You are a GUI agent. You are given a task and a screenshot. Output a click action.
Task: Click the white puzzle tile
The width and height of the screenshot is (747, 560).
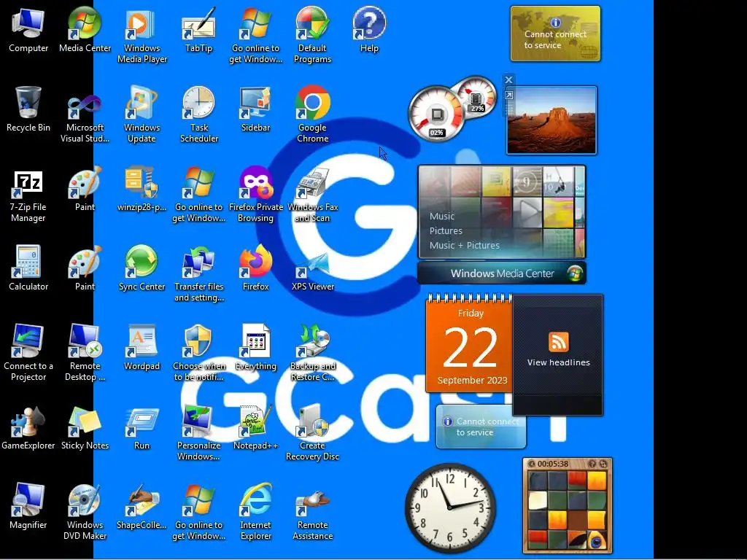[x=537, y=500]
